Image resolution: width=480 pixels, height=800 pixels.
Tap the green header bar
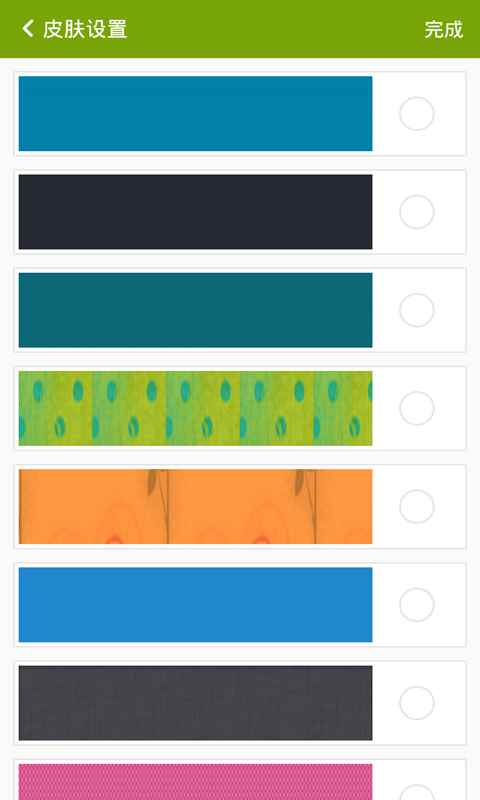click(x=240, y=29)
